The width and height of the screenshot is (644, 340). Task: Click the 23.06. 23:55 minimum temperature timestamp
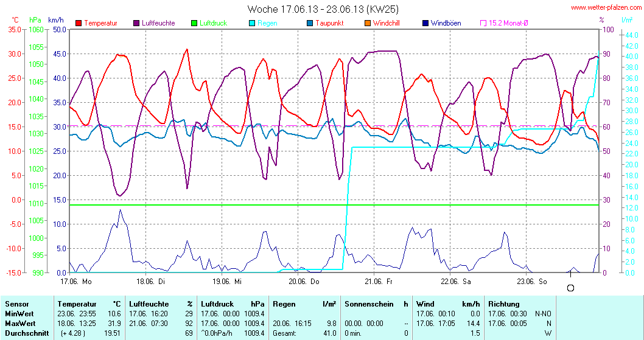pos(78,314)
